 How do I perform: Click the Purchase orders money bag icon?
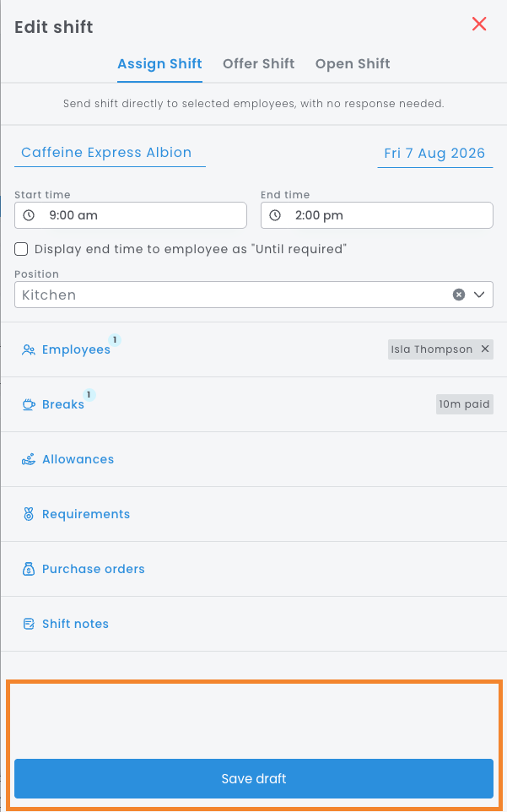pyautogui.click(x=29, y=570)
